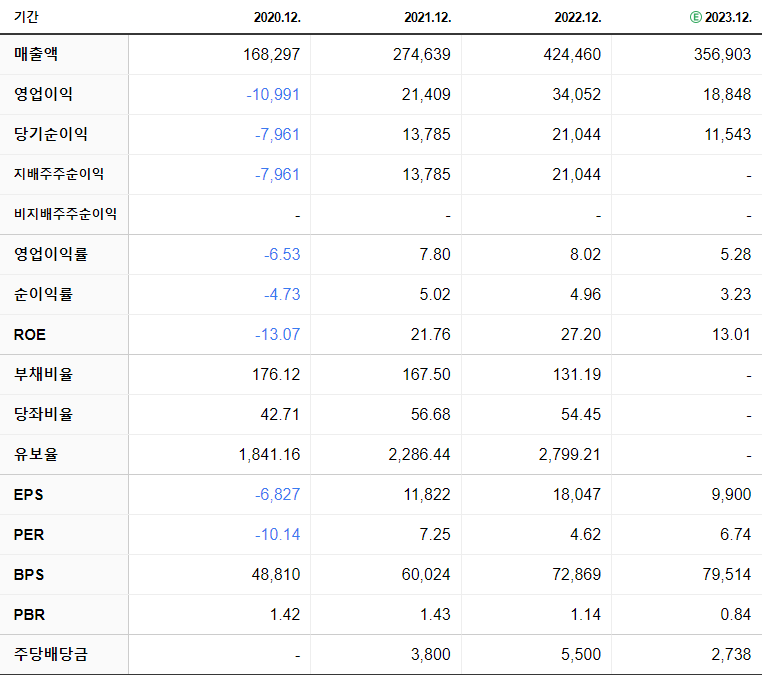Click the green E estimate icon
This screenshot has width=762, height=678.
tap(695, 17)
